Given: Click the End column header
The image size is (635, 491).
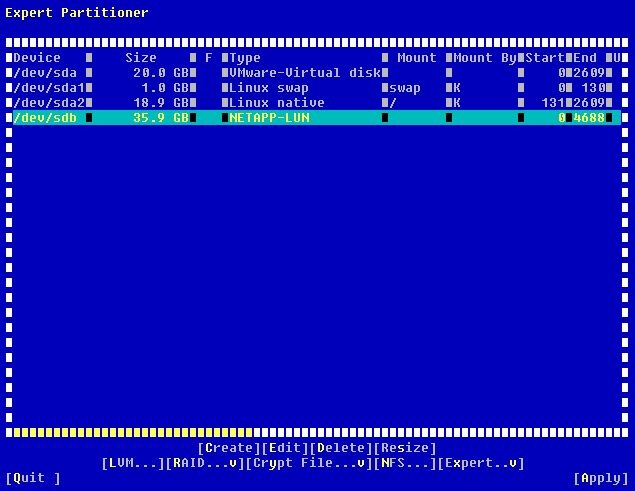Looking at the screenshot, I should pos(585,58).
